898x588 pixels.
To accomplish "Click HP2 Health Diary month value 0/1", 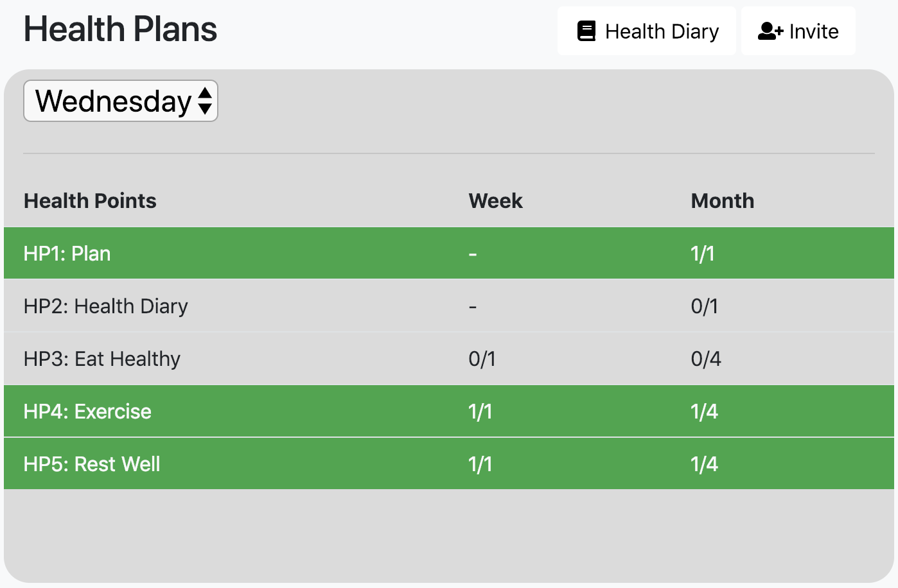I will [705, 306].
